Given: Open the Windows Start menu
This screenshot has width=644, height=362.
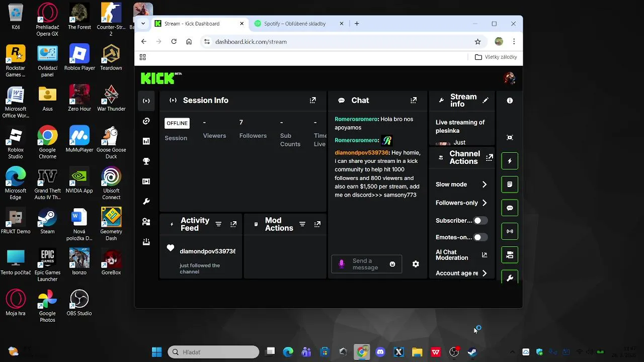Looking at the screenshot, I should tap(157, 352).
